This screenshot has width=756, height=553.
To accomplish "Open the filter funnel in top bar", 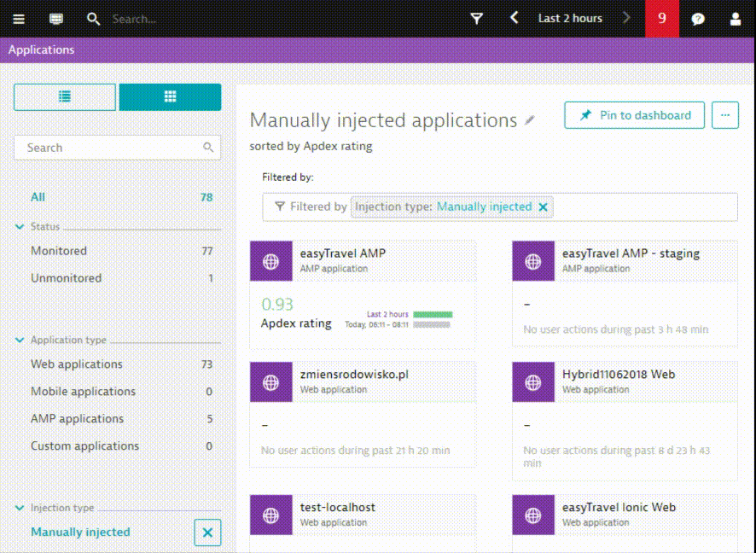I will tap(476, 19).
